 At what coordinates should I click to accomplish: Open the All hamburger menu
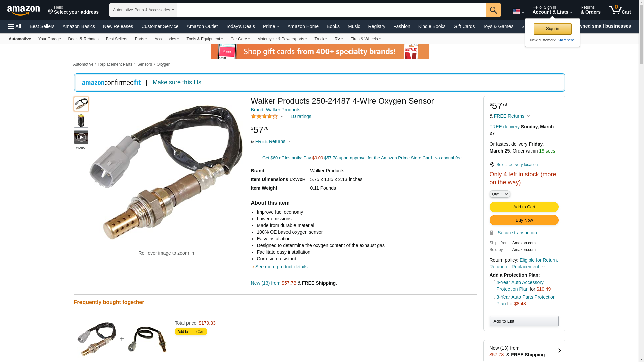pos(15,26)
